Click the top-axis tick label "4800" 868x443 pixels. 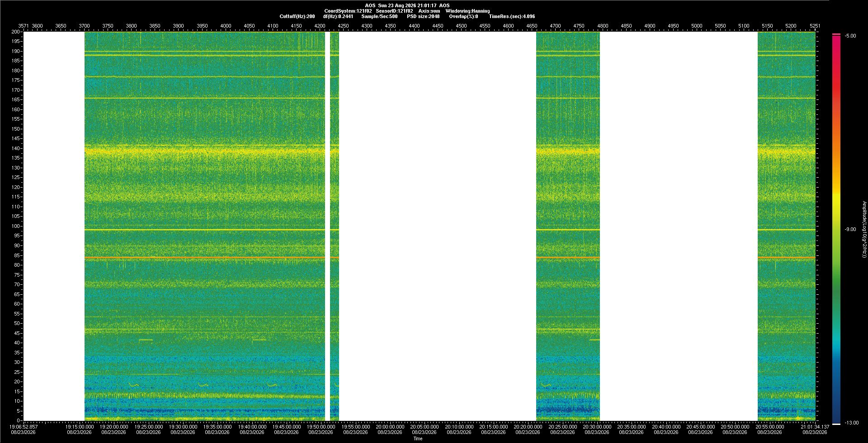(603, 26)
